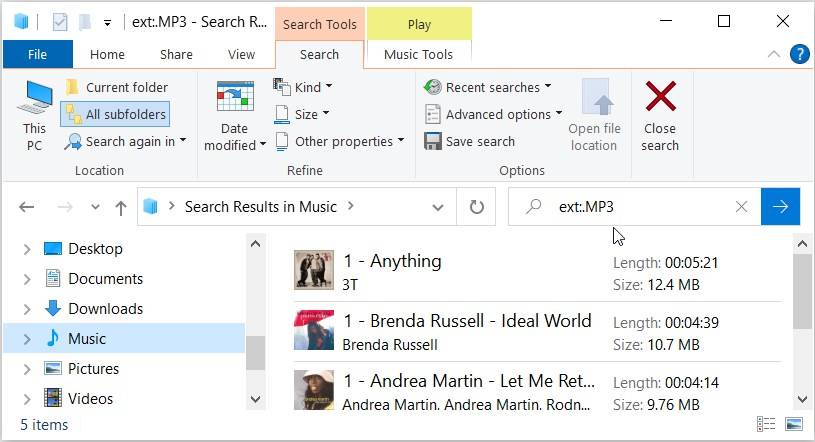This screenshot has width=815, height=442.
Task: Select Desktop in the navigation pane
Action: coord(95,249)
